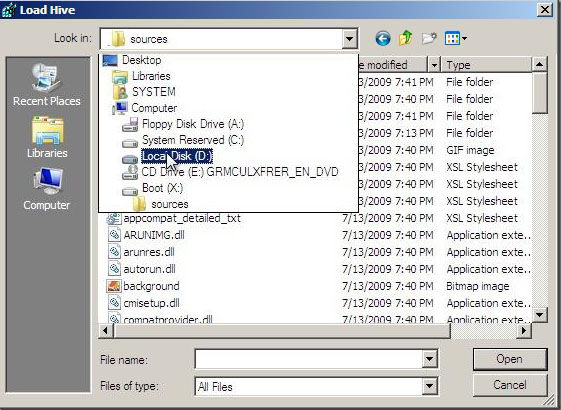561x410 pixels.
Task: Click horizontal scrollbar left arrow
Action: 106,331
